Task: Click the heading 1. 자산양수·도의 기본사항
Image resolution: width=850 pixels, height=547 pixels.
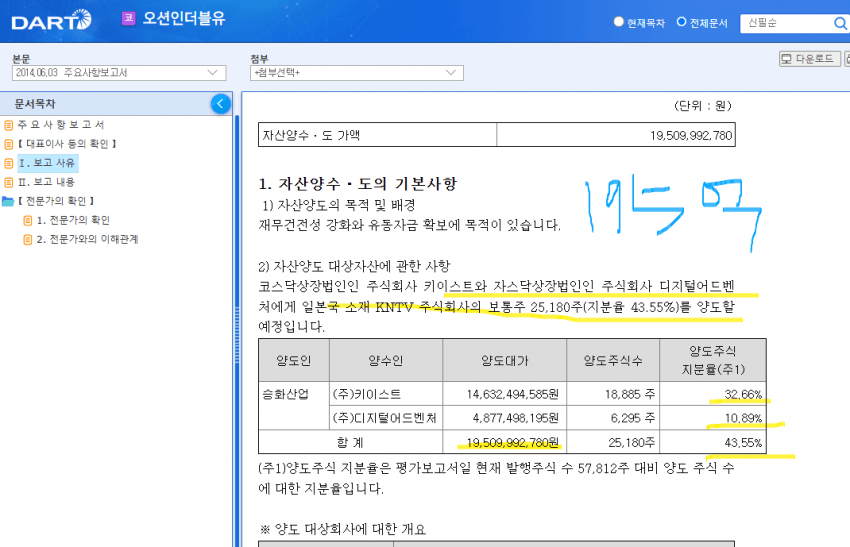Action: [x=358, y=184]
